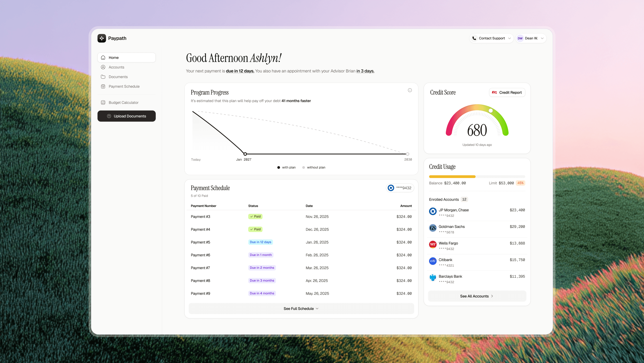Click the '5 of 10 Paid' text
Image resolution: width=644 pixels, height=363 pixels.
(x=199, y=196)
